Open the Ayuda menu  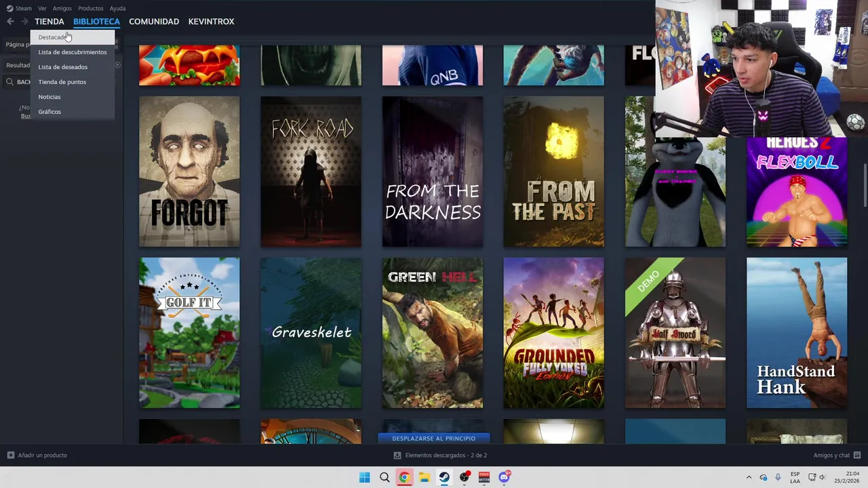point(117,8)
